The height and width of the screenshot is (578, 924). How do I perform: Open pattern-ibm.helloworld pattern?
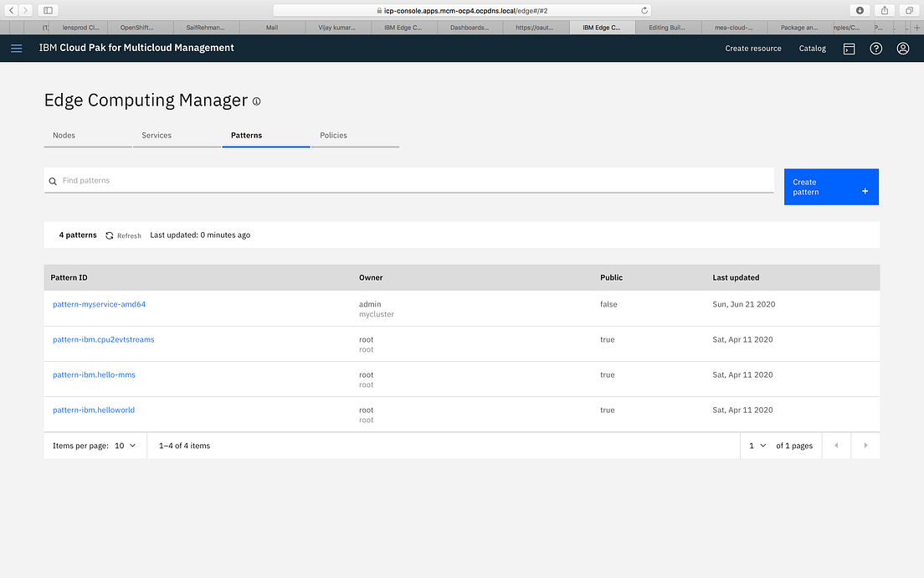(x=94, y=410)
